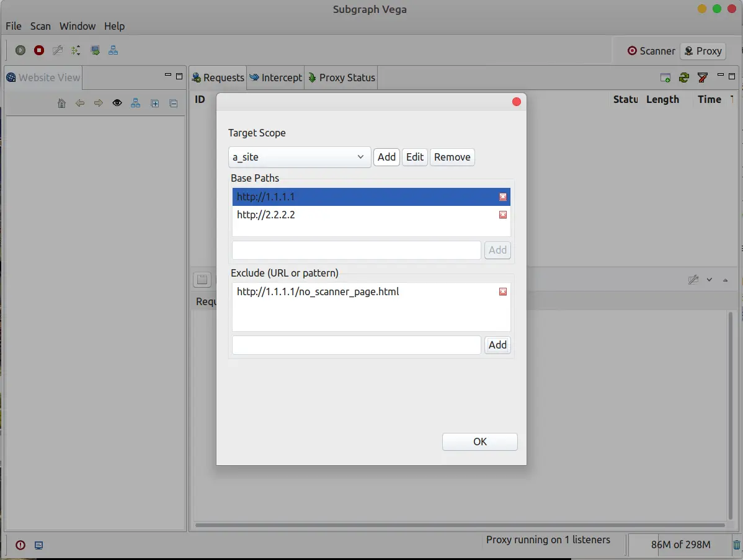Click the blue sitemap icon in main toolbar
The height and width of the screenshot is (560, 743).
[113, 50]
